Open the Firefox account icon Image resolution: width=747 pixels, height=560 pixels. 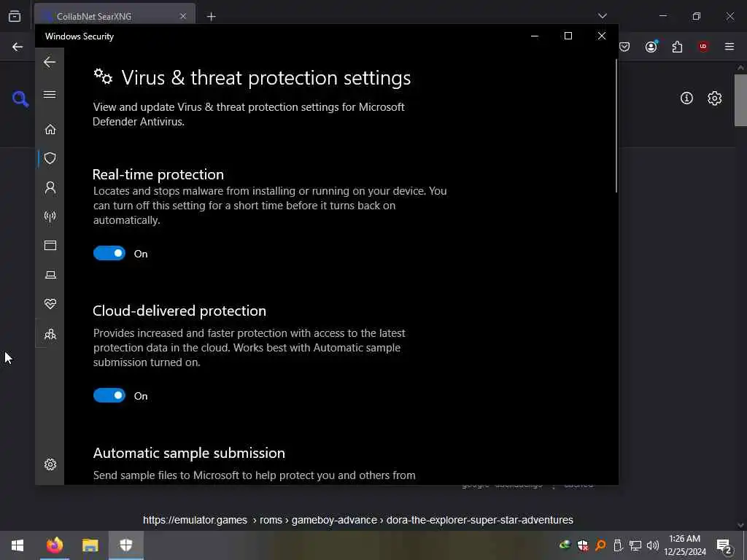(x=651, y=47)
